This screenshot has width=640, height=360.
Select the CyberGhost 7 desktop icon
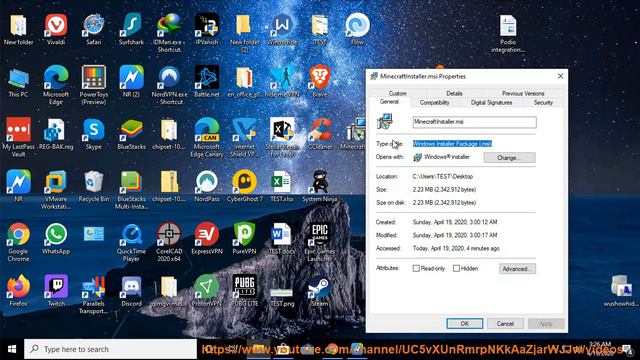coord(244,187)
